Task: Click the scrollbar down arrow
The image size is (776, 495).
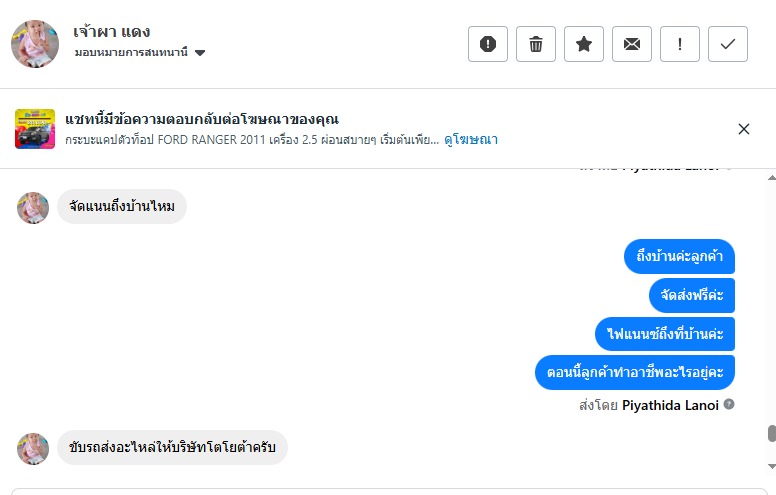Action: [x=771, y=466]
